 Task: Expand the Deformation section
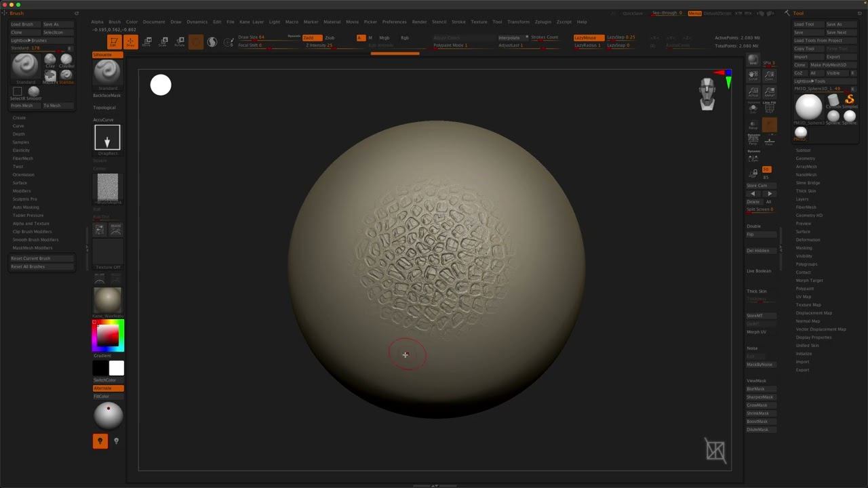(x=808, y=240)
